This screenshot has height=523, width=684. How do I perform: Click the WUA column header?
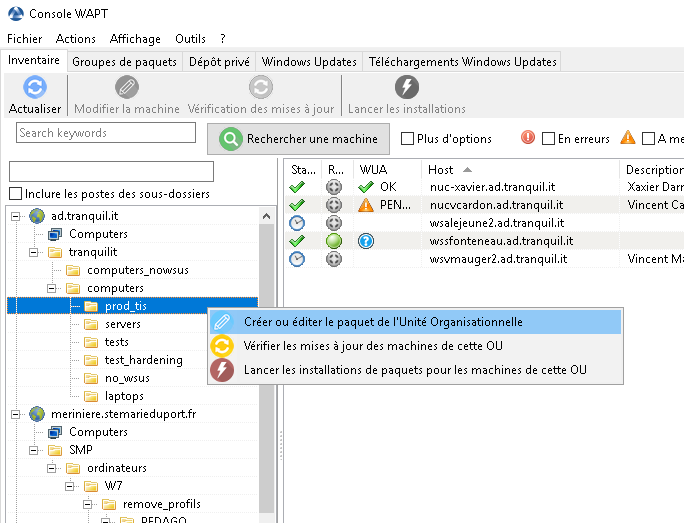388,170
